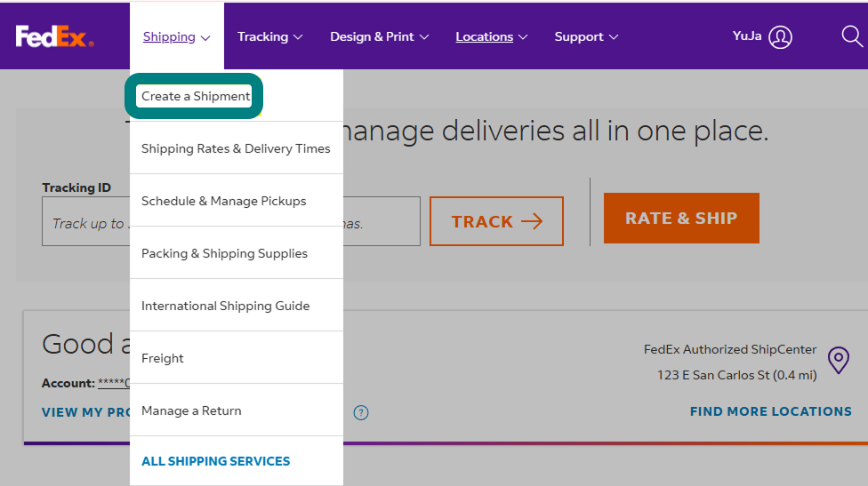Open FIND MORE LOCATIONS link

[770, 411]
